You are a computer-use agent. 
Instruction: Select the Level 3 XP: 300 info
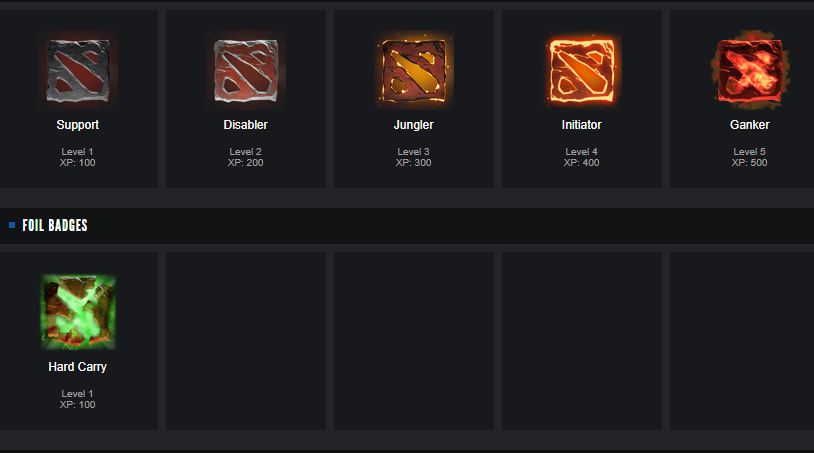pos(413,157)
